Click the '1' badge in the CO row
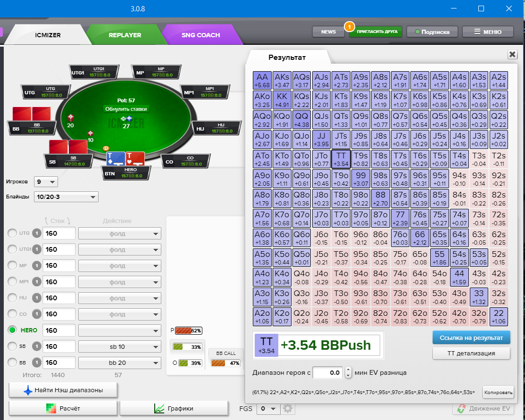 coord(37,314)
